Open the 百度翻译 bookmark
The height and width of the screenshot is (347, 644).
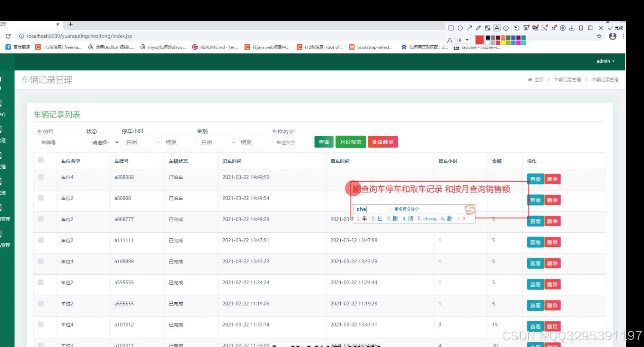(18, 47)
